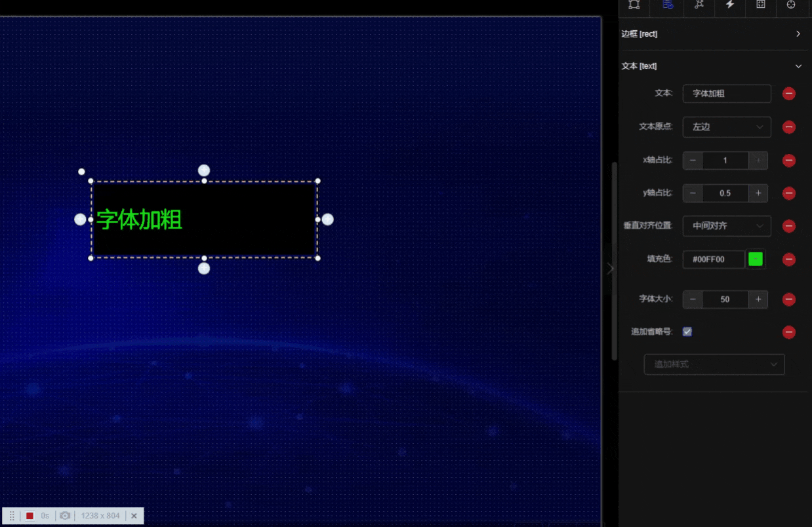812x527 pixels.
Task: Open the 追加样式 dropdown
Action: tap(714, 364)
